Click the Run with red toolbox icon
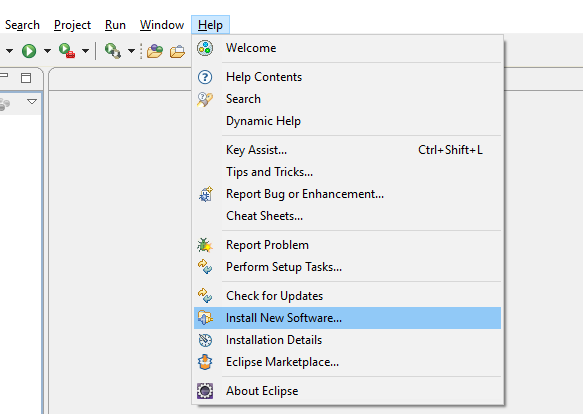 tap(67, 51)
